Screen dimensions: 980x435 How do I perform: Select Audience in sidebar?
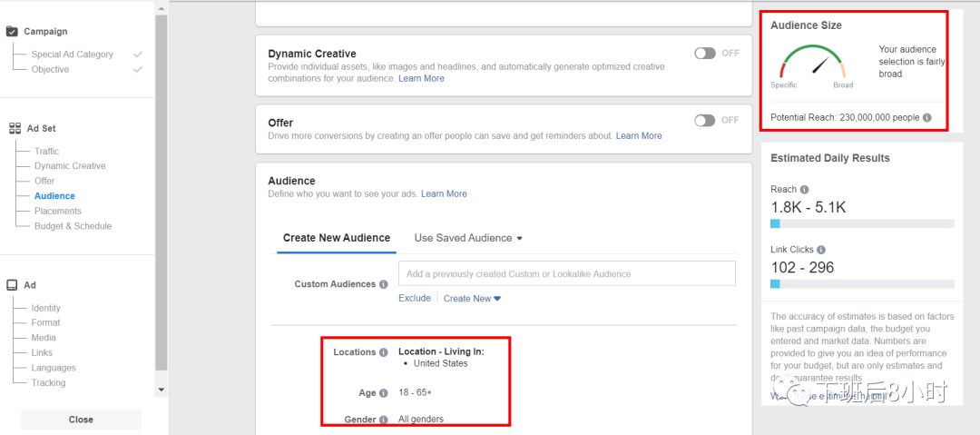[x=54, y=196]
